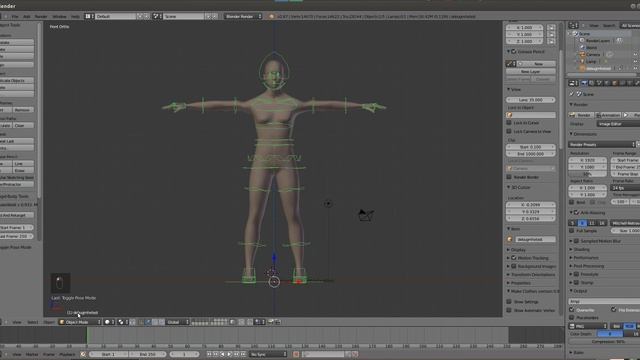Open the pivot point selector icon
This screenshot has height=360, width=640.
(x=122, y=322)
